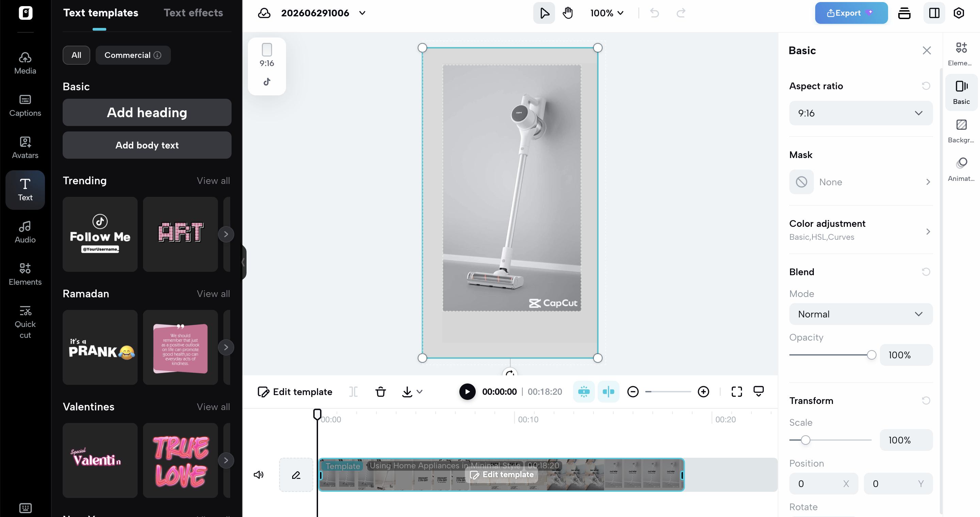Open Background tab in right sidebar
This screenshot has height=517, width=980.
click(x=961, y=130)
